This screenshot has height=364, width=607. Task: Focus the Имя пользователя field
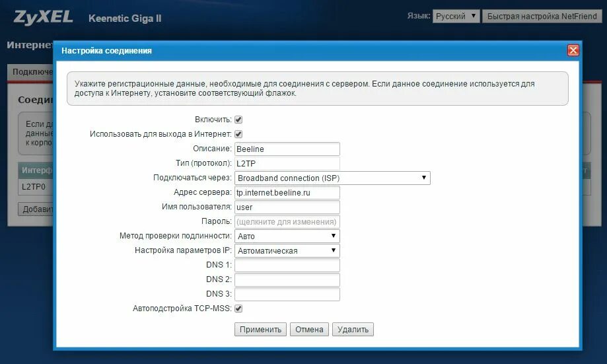click(287, 207)
